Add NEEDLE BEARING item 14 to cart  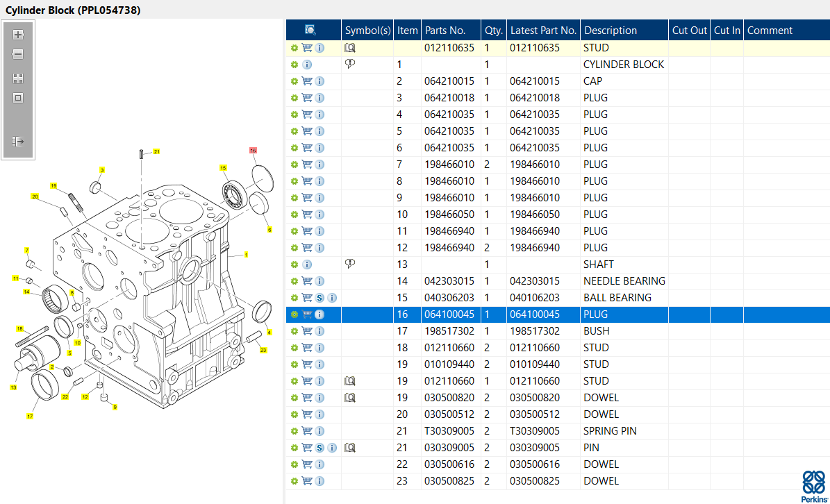tap(306, 281)
